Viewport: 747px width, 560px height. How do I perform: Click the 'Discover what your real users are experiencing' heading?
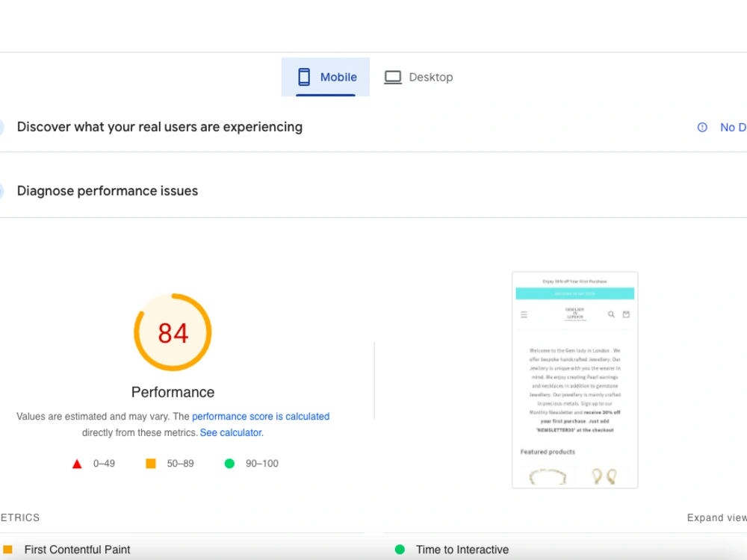pos(160,127)
